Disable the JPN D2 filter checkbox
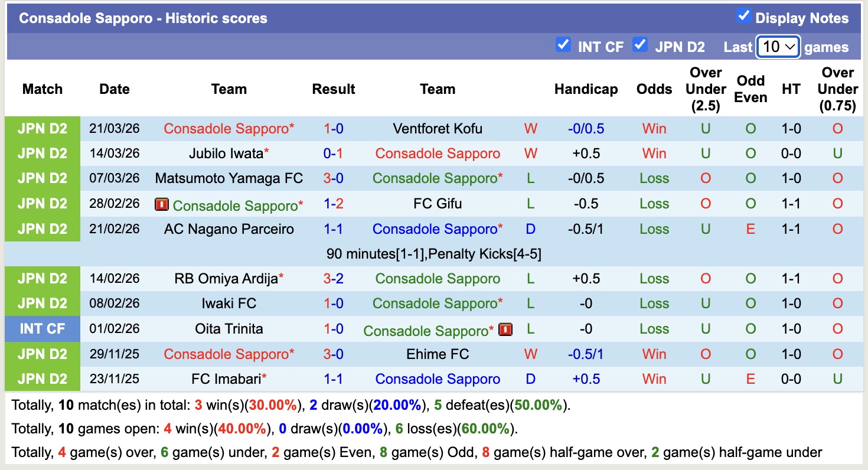 point(640,44)
